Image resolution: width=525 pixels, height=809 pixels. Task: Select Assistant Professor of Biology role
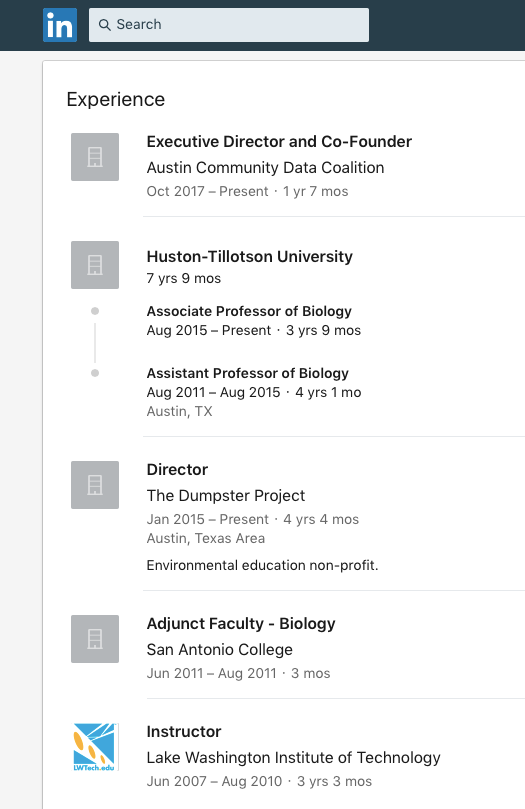[x=248, y=373]
